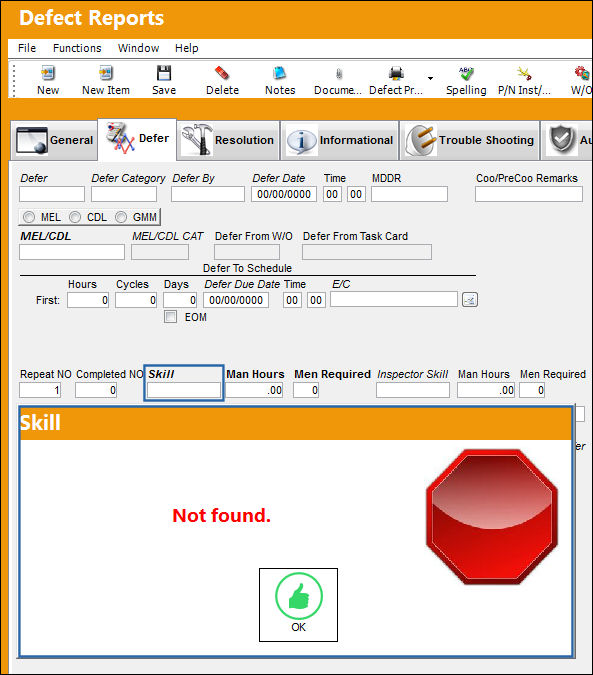Open the Functions menu

pos(77,48)
